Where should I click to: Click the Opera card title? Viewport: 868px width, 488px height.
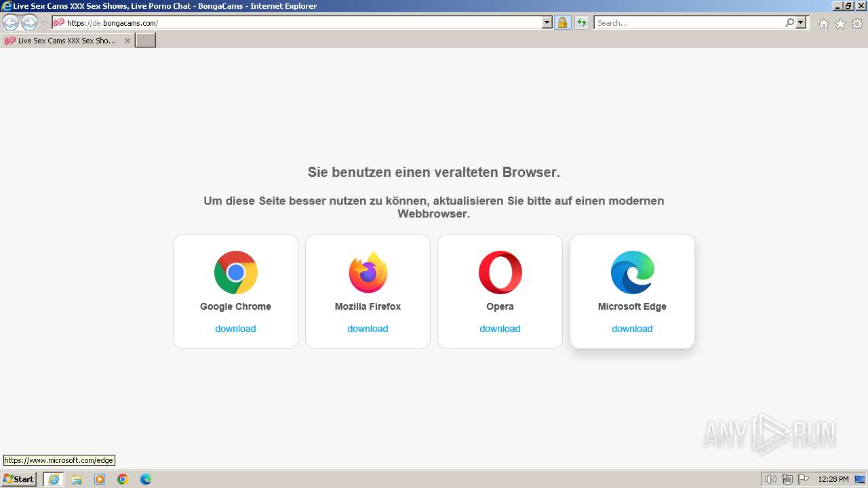(500, 306)
